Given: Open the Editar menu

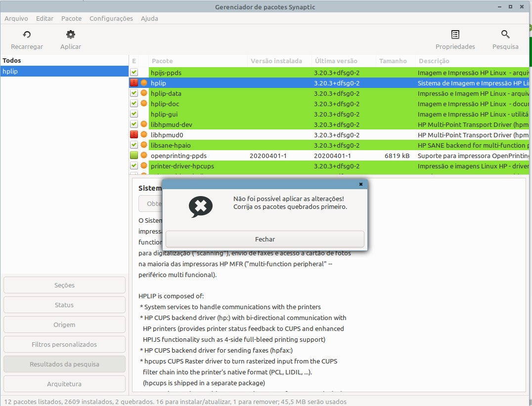Looking at the screenshot, I should pos(45,19).
